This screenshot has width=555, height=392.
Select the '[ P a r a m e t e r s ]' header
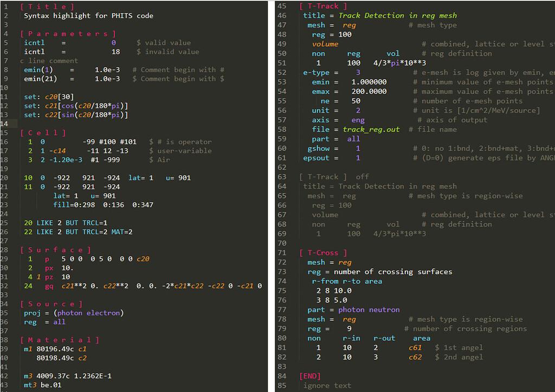tap(68, 34)
